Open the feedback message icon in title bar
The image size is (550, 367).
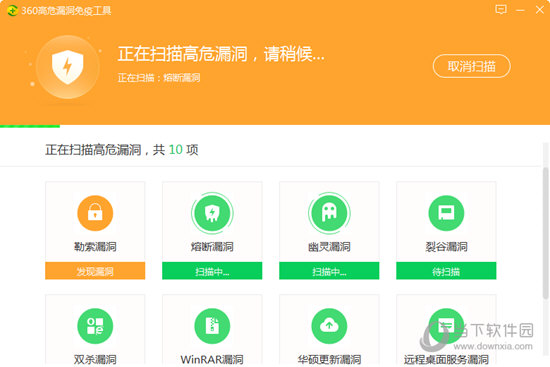[x=501, y=9]
